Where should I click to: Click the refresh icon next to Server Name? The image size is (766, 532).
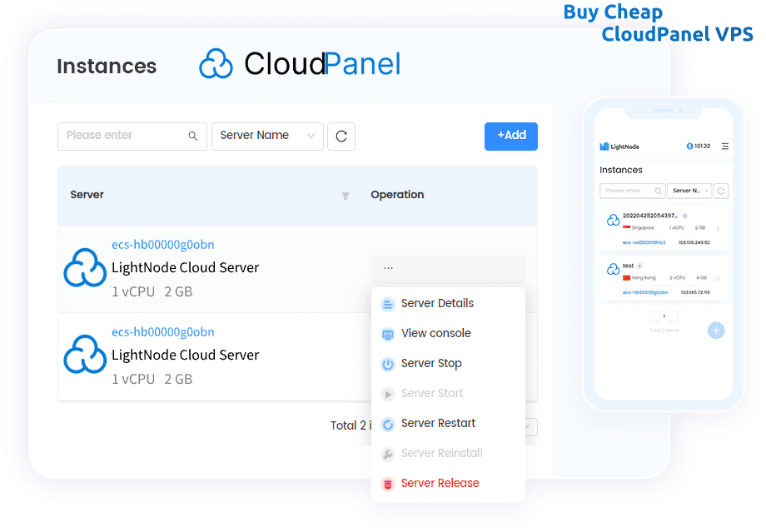[341, 136]
